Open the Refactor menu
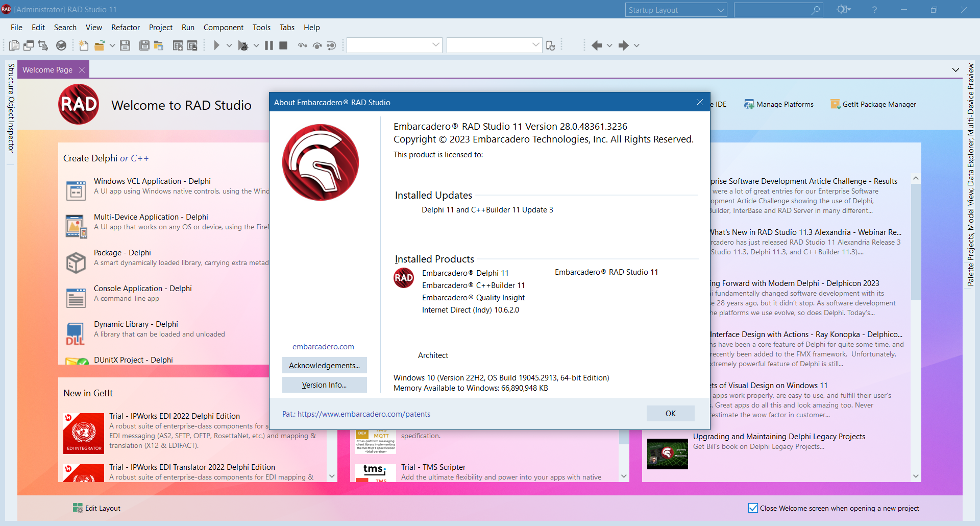Viewport: 980px width, 526px height. point(126,28)
